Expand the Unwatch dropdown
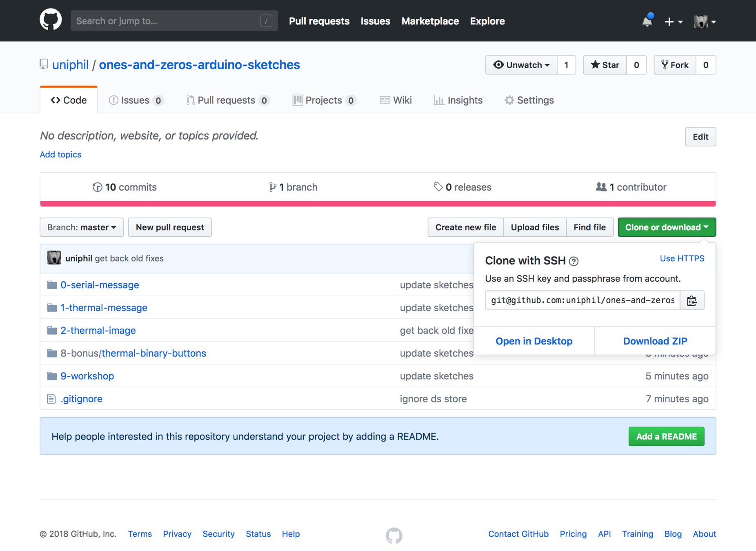This screenshot has height=551, width=756. (x=521, y=65)
